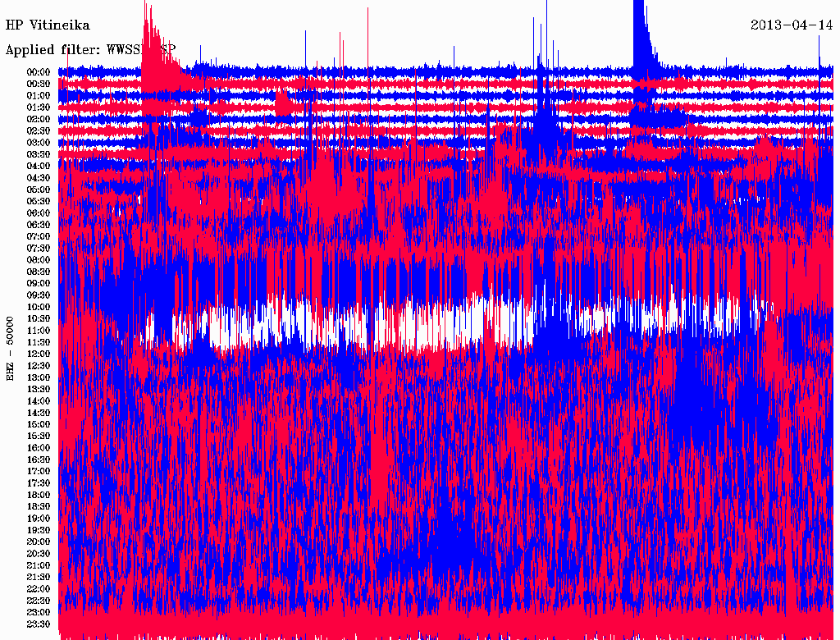
Task: Click the 08:00 time label
Action: 39,260
